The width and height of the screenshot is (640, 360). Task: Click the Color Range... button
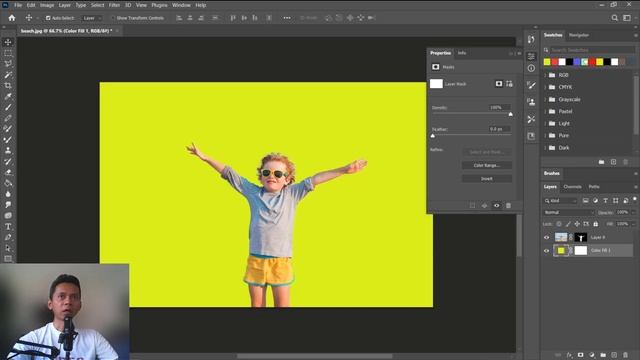[x=487, y=165]
